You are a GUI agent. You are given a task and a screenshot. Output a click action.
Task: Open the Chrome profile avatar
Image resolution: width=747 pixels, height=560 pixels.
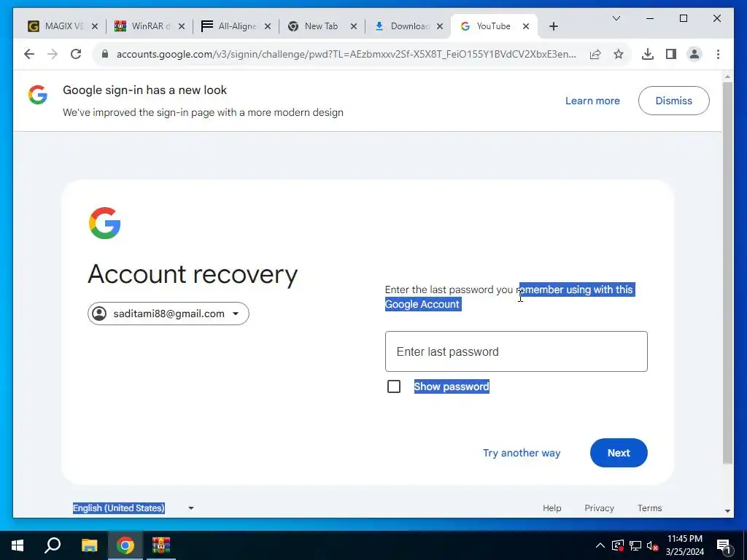[694, 54]
